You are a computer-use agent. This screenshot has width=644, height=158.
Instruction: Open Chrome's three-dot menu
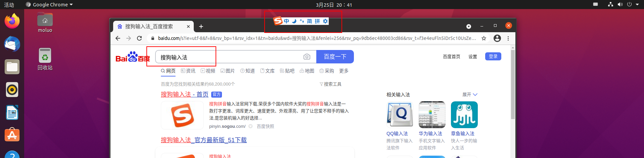pyautogui.click(x=508, y=38)
